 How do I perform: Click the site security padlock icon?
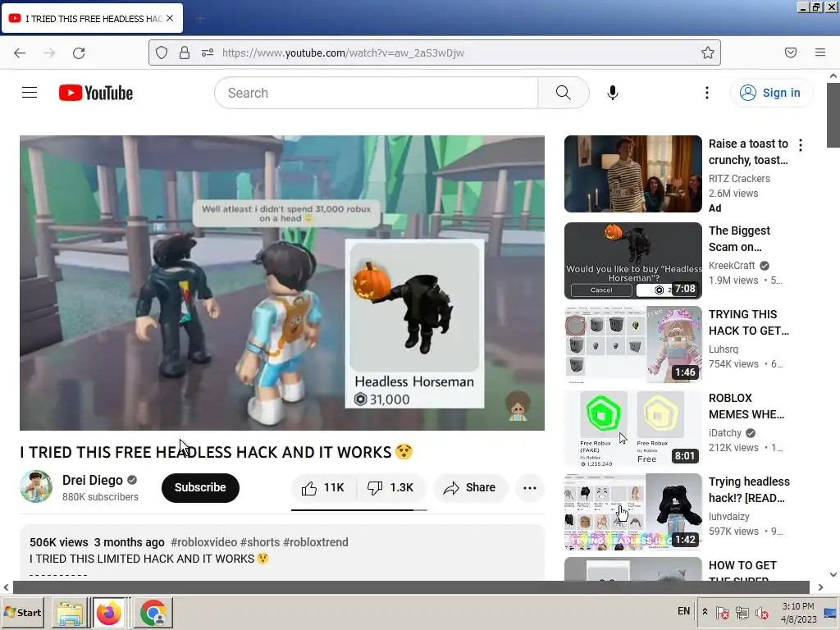click(x=185, y=52)
